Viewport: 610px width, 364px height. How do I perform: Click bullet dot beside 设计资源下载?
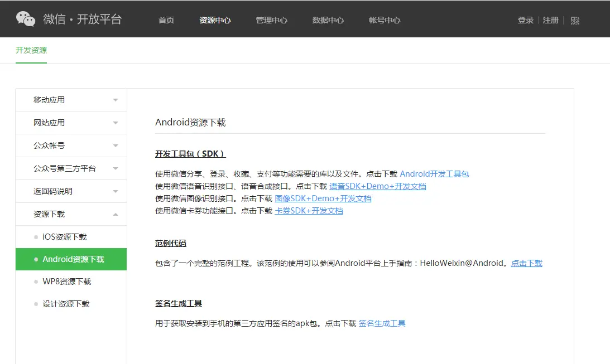(x=36, y=304)
